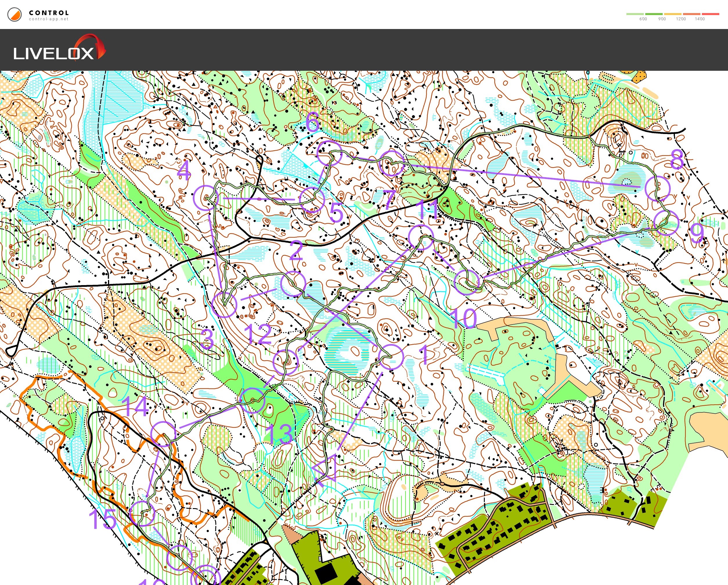Click control circle number 4

[x=206, y=198]
